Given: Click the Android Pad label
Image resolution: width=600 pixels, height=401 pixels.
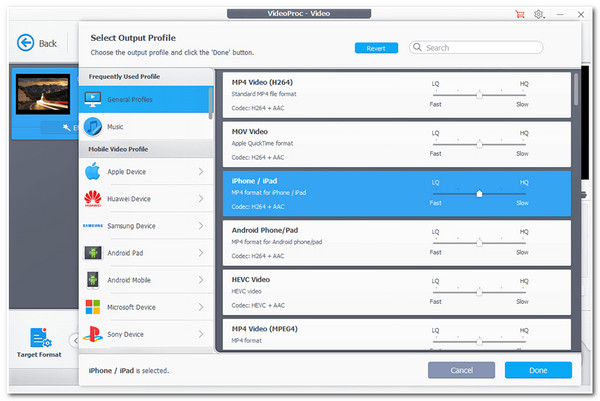Looking at the screenshot, I should point(125,253).
